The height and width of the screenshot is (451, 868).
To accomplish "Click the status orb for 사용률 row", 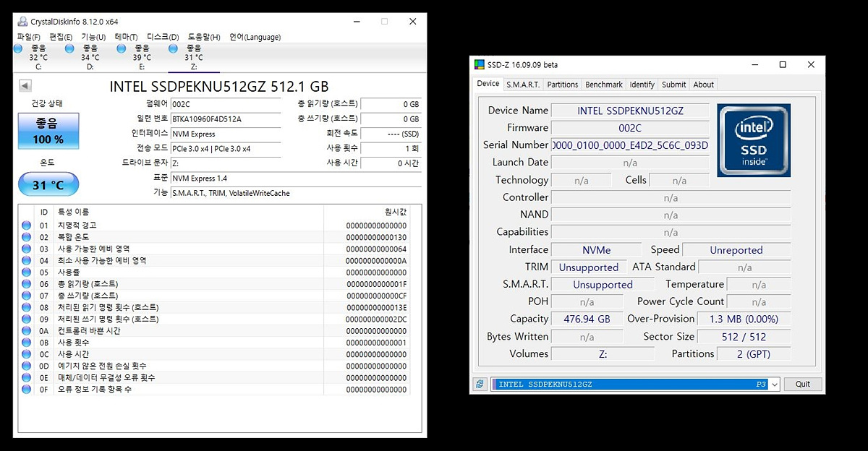I will click(x=27, y=272).
